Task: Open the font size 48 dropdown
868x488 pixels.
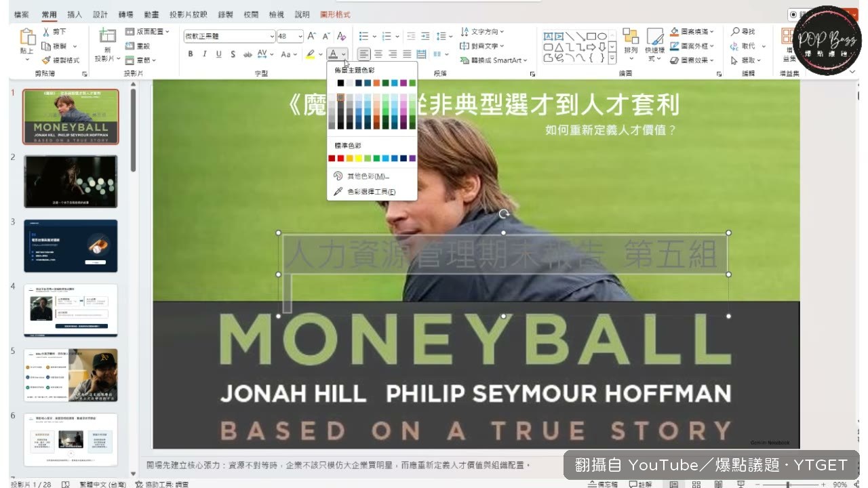Action: point(300,36)
